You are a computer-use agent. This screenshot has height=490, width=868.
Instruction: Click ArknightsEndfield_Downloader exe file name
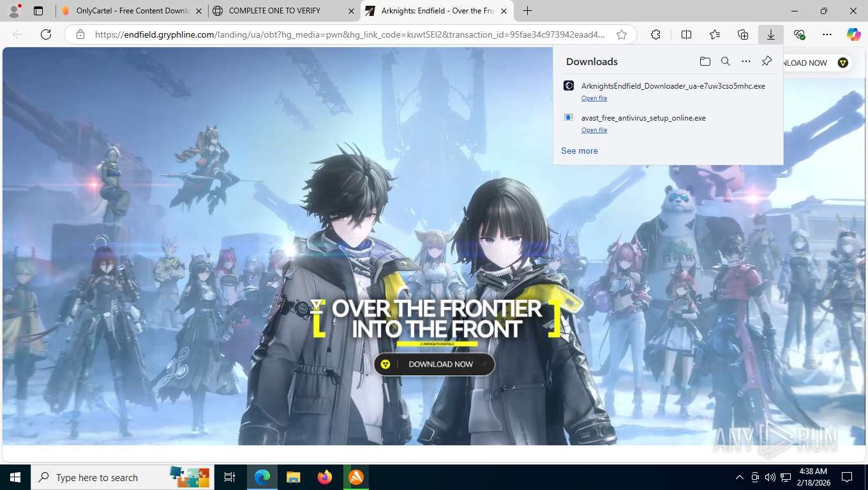tap(673, 86)
